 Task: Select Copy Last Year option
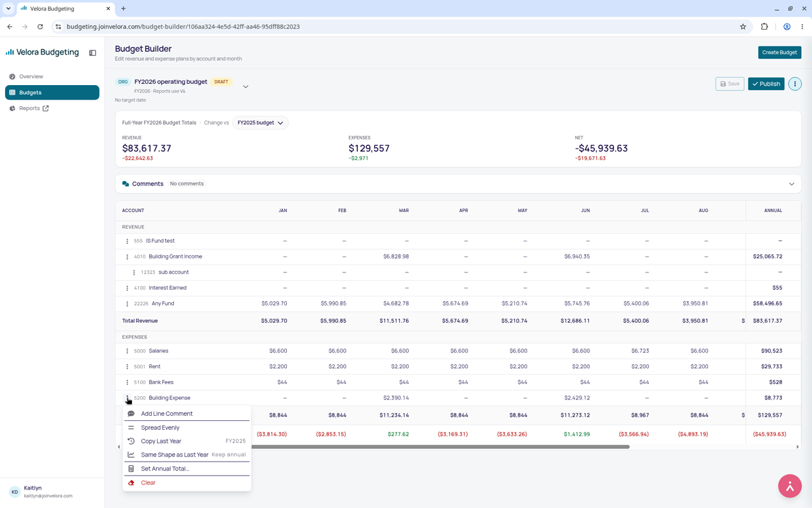187,441
